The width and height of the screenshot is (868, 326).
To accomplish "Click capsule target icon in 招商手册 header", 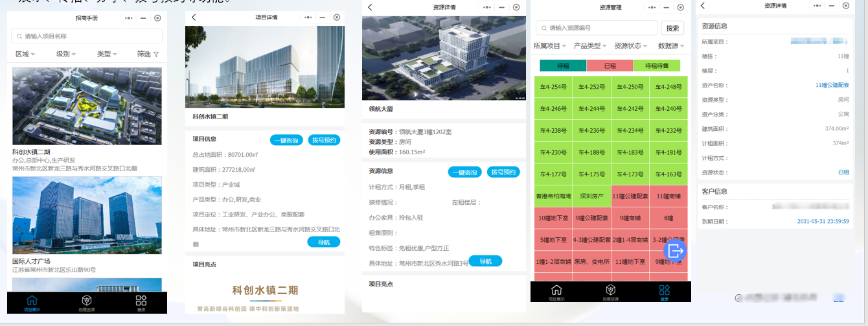I will (157, 18).
